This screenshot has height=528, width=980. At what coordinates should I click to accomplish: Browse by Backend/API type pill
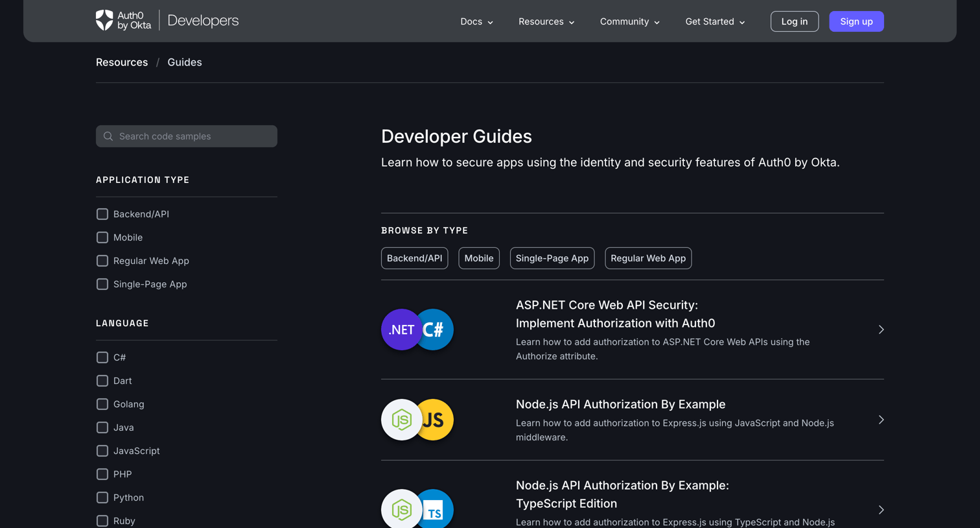pos(415,258)
